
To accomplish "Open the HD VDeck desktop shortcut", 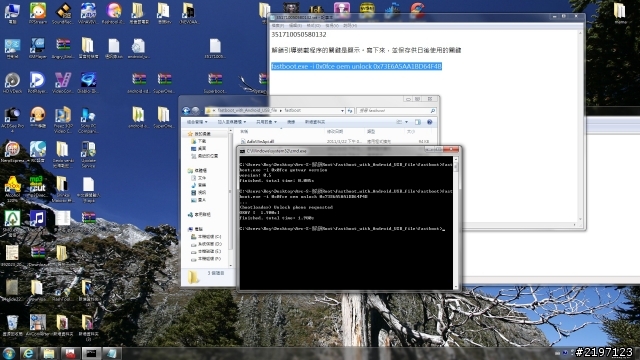I will tap(12, 83).
